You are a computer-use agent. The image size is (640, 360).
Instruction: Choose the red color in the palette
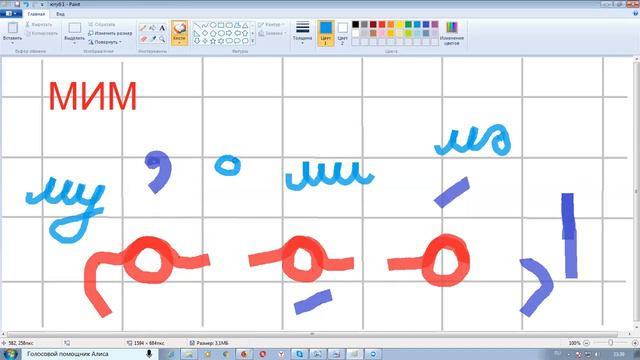point(382,24)
